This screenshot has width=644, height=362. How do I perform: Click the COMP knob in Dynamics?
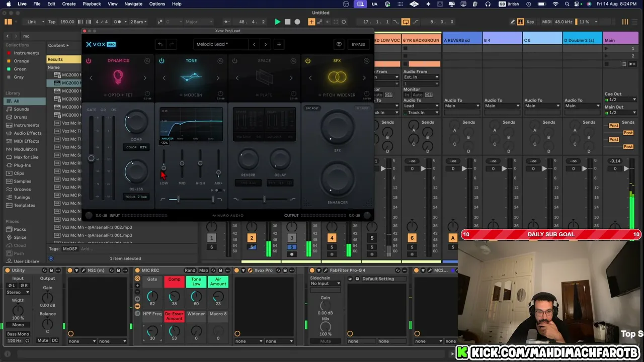(136, 122)
